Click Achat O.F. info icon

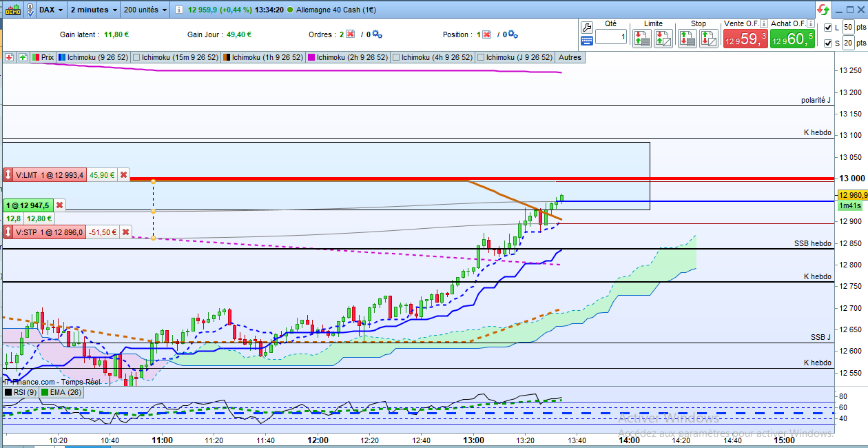[x=809, y=23]
